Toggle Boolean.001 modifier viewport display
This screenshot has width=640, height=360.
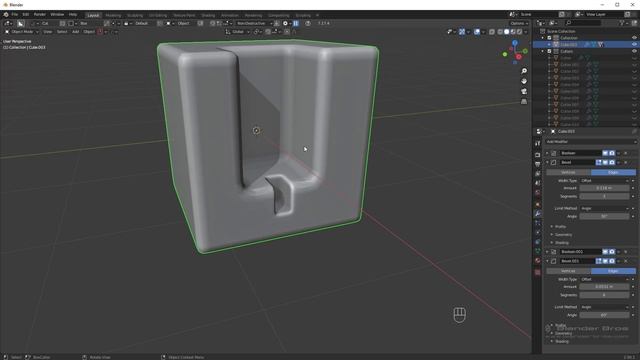(605, 252)
